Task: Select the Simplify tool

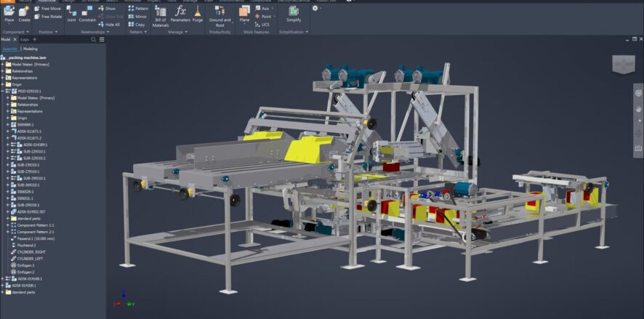Action: [x=293, y=15]
